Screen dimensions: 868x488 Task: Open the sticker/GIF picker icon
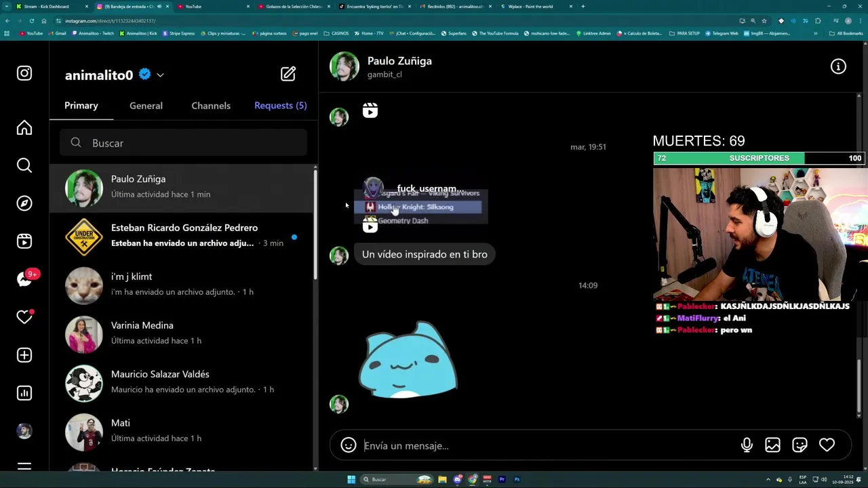pos(800,445)
